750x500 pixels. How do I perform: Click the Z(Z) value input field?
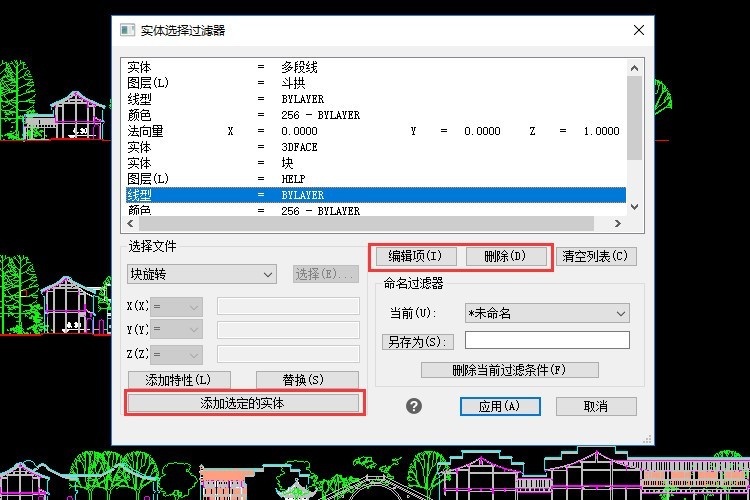[x=288, y=354]
